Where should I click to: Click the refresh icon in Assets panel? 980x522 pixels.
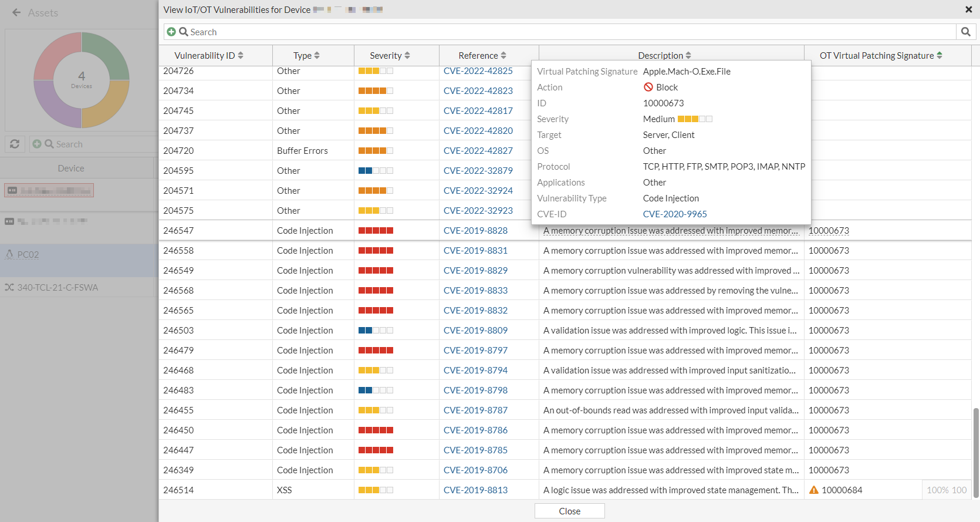click(x=15, y=144)
